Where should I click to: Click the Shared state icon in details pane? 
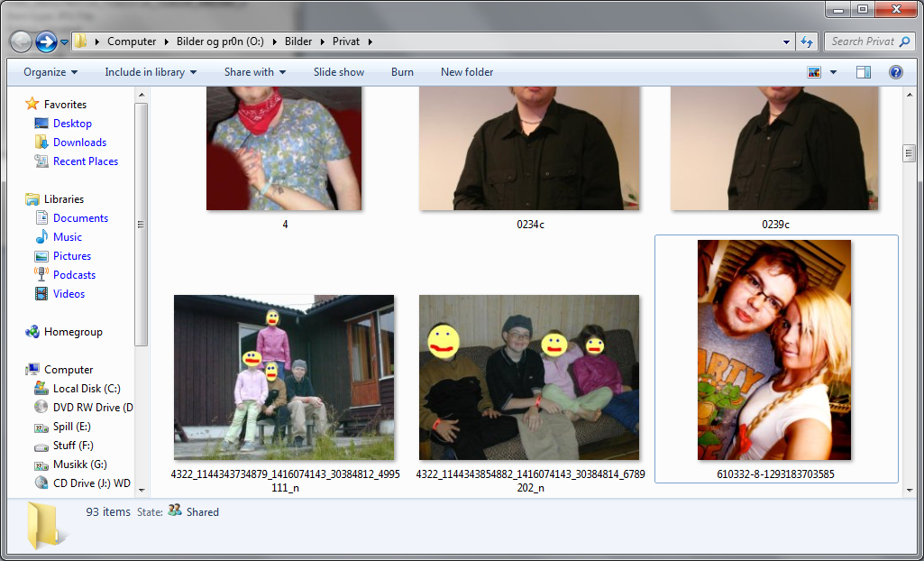pos(174,510)
